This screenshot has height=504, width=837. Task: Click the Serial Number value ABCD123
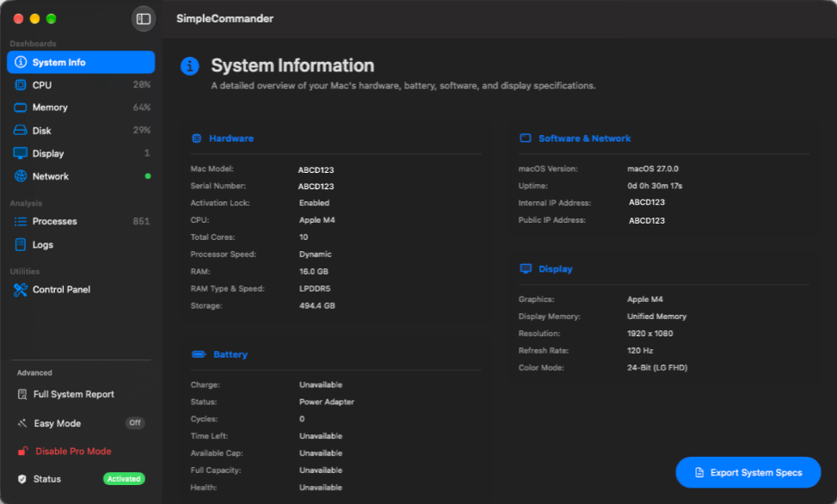click(x=316, y=187)
